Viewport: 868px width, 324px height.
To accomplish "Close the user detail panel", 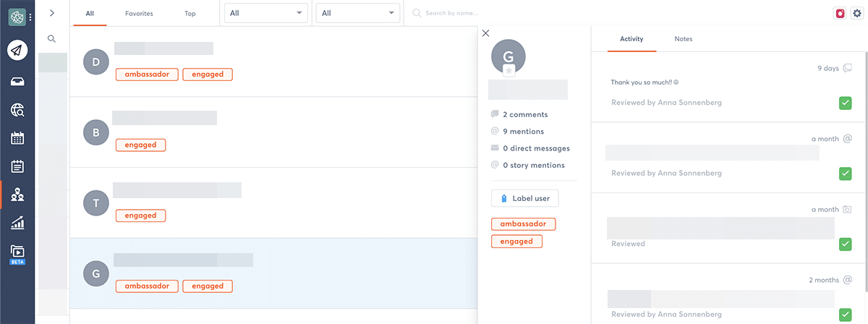I will coord(485,33).
